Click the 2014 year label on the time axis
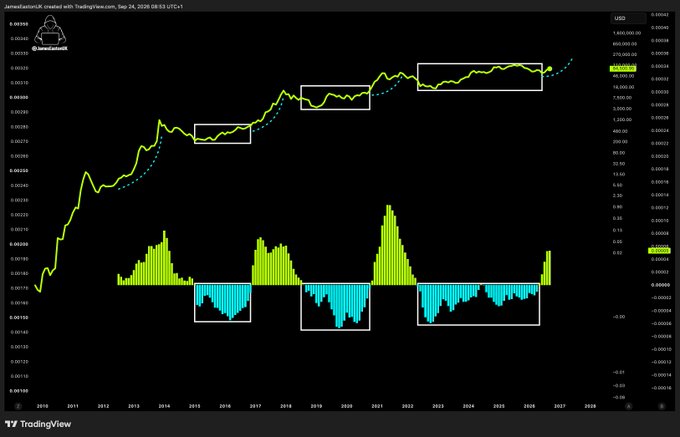Viewport: 680px width, 437px height. pyautogui.click(x=164, y=406)
